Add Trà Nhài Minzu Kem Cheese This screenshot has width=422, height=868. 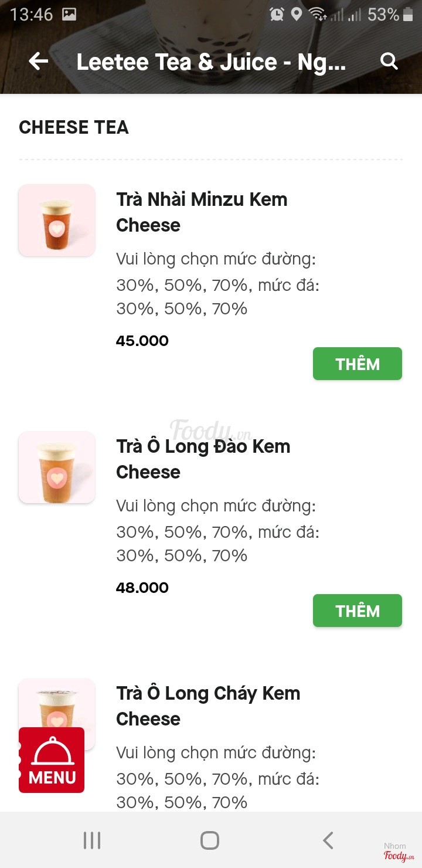click(357, 364)
